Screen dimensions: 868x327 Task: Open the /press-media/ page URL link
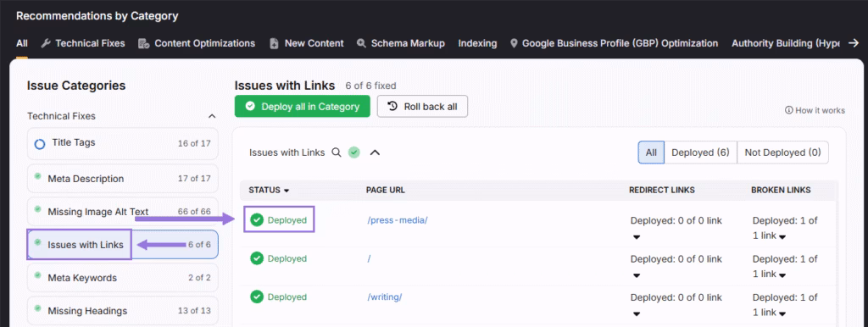coord(398,220)
